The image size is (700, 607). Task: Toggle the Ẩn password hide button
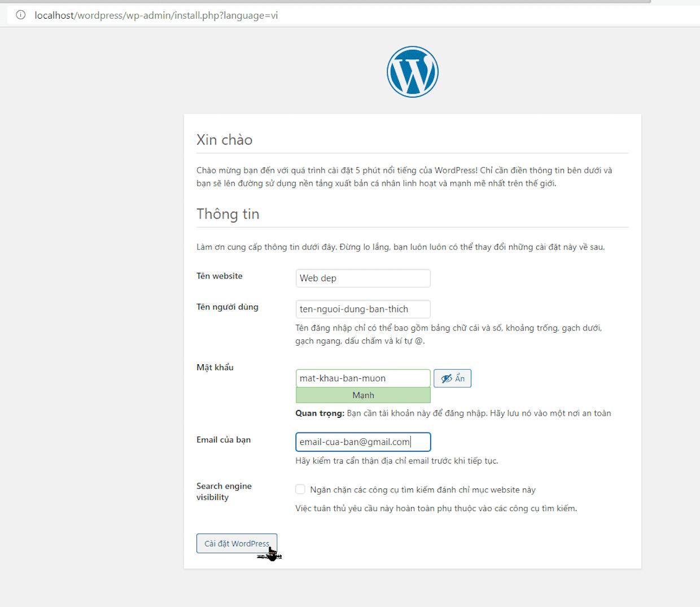[452, 378]
